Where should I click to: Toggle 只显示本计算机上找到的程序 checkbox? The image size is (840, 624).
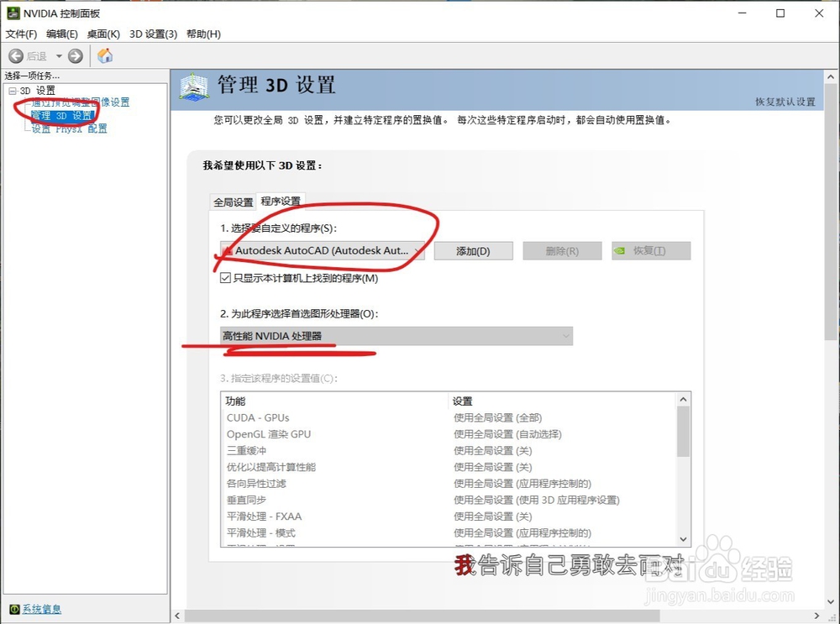pyautogui.click(x=225, y=278)
